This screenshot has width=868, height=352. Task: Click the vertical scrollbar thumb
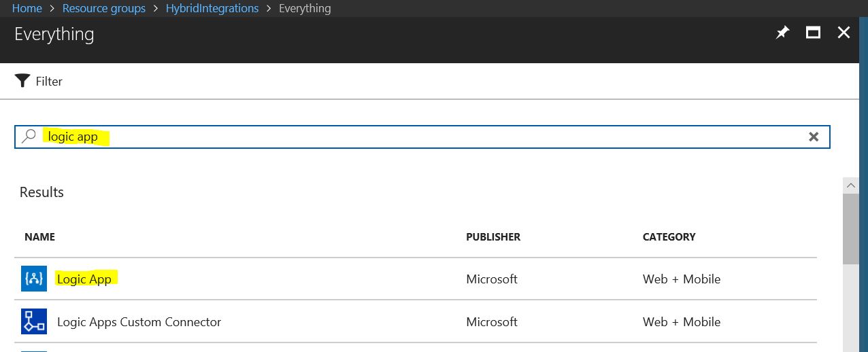coord(850,228)
